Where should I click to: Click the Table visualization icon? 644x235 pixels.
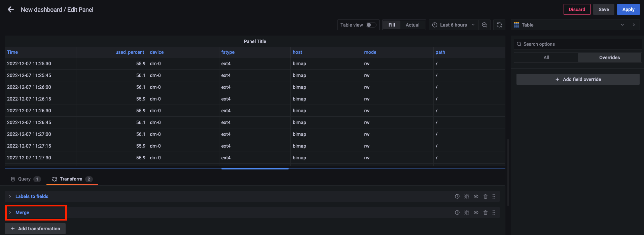[516, 25]
